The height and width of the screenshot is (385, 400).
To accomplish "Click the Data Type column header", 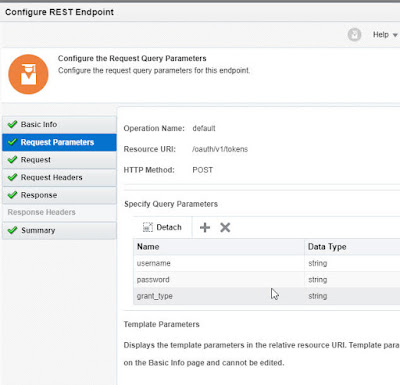I will (352, 247).
